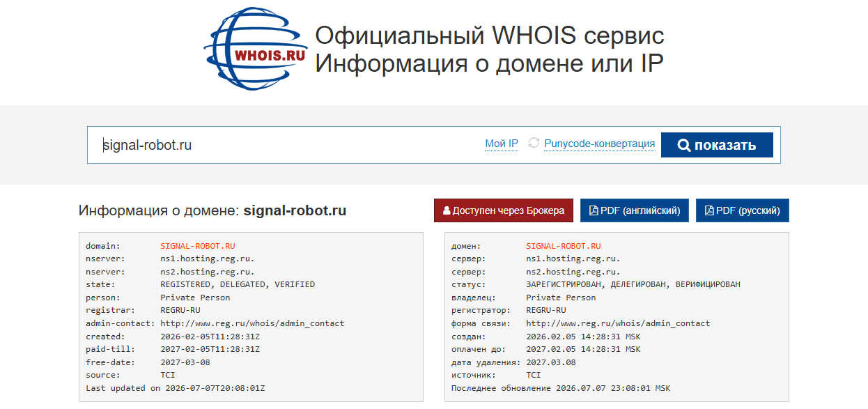Image resolution: width=868 pixels, height=409 pixels.
Task: Select the paid-till date 2027-02-05T11:28:31Z
Action: tap(210, 349)
